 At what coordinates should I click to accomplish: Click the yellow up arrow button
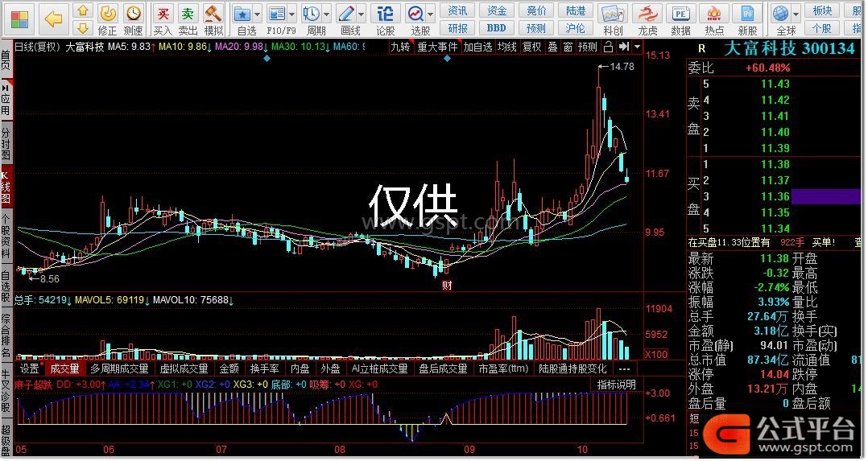[82, 10]
